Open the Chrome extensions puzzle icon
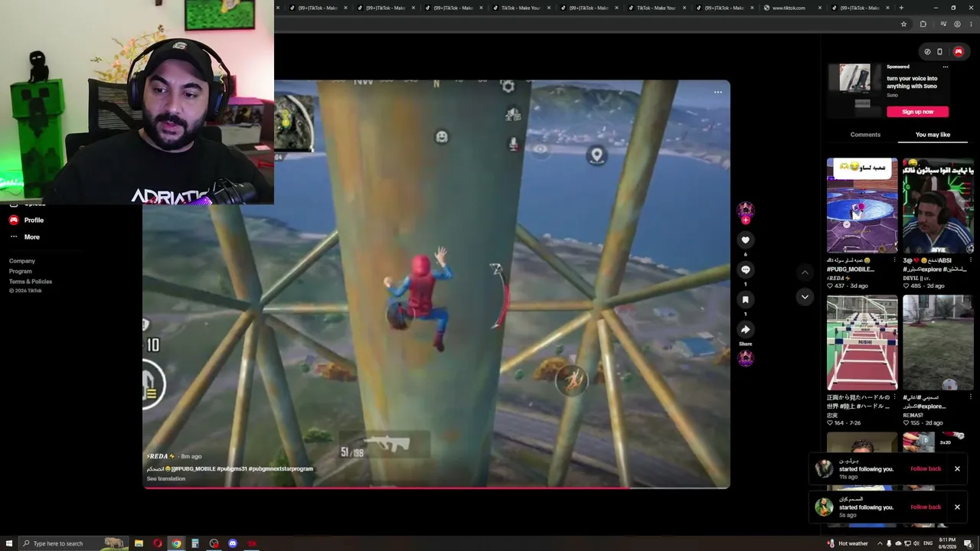This screenshot has width=980, height=551. [923, 24]
